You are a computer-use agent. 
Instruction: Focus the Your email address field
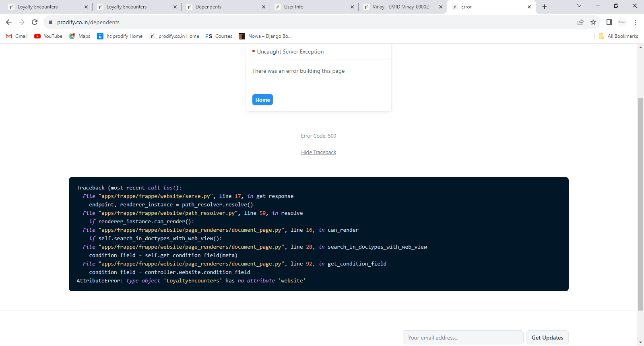[x=463, y=338]
